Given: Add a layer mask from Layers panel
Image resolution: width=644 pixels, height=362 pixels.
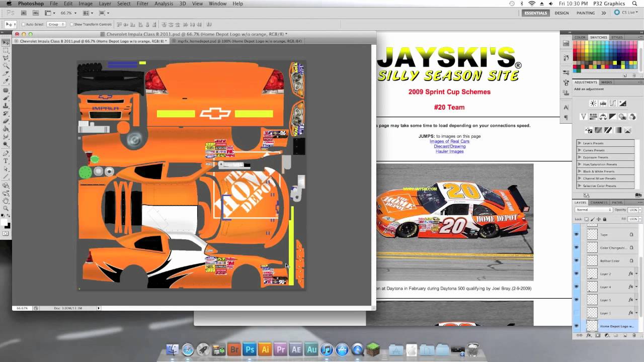Looking at the screenshot, I should [598, 335].
